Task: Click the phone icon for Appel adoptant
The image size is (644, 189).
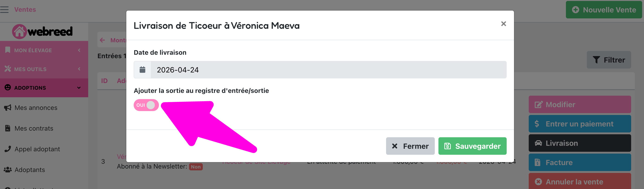Action: [x=8, y=149]
